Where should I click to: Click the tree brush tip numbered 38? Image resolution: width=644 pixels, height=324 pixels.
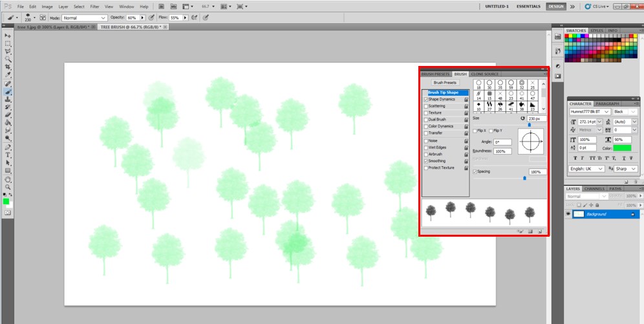[x=522, y=106]
